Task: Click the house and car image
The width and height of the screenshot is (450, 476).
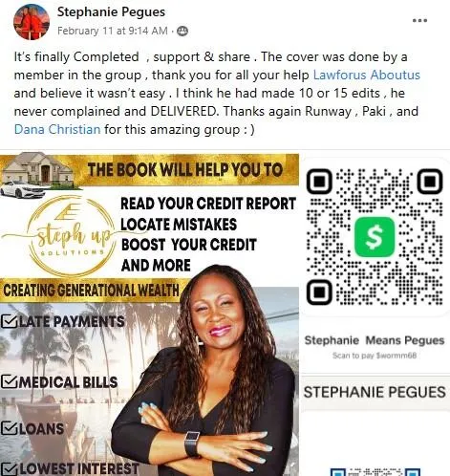Action: [x=36, y=175]
